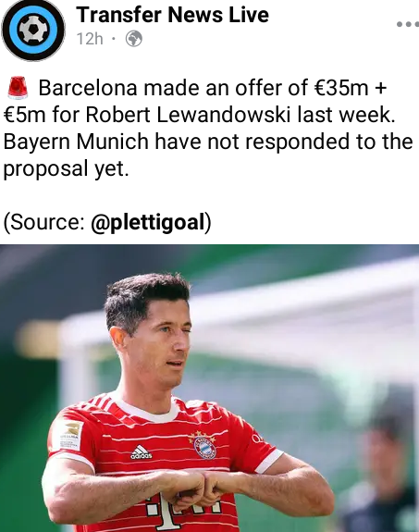Open the three-dot post options menu
419x532 pixels.
click(x=408, y=24)
